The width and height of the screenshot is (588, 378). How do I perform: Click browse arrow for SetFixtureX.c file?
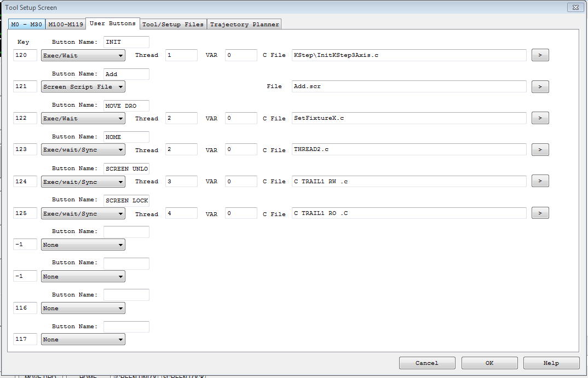(x=540, y=118)
